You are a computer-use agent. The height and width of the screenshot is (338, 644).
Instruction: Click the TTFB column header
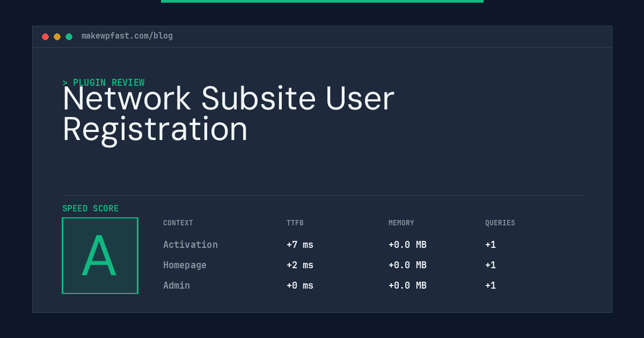tap(295, 223)
